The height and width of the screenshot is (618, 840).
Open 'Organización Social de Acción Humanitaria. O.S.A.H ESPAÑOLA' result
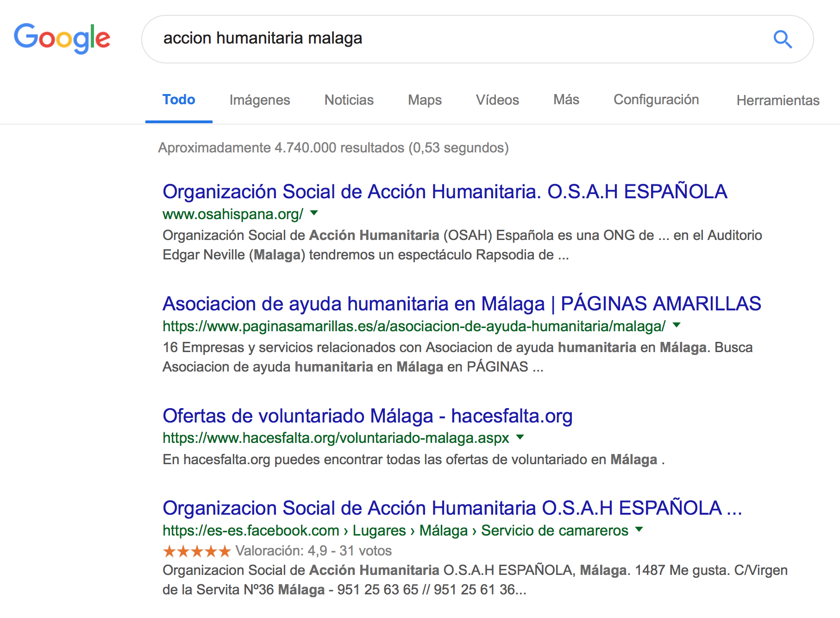(x=445, y=192)
